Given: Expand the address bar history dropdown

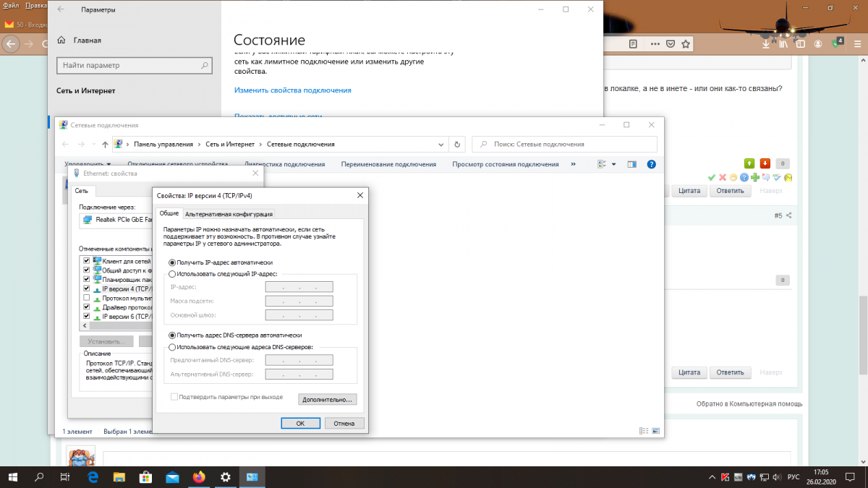Looking at the screenshot, I should click(441, 144).
